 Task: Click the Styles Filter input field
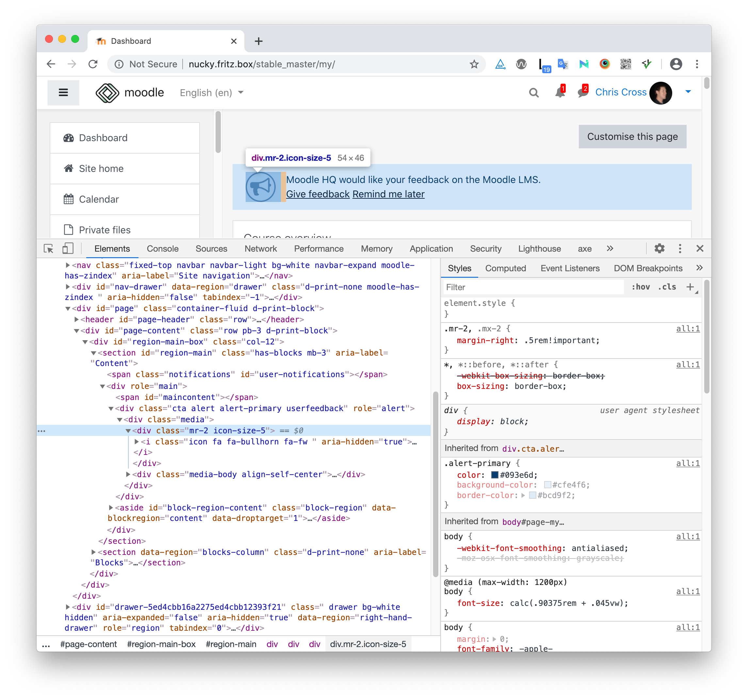(x=533, y=287)
